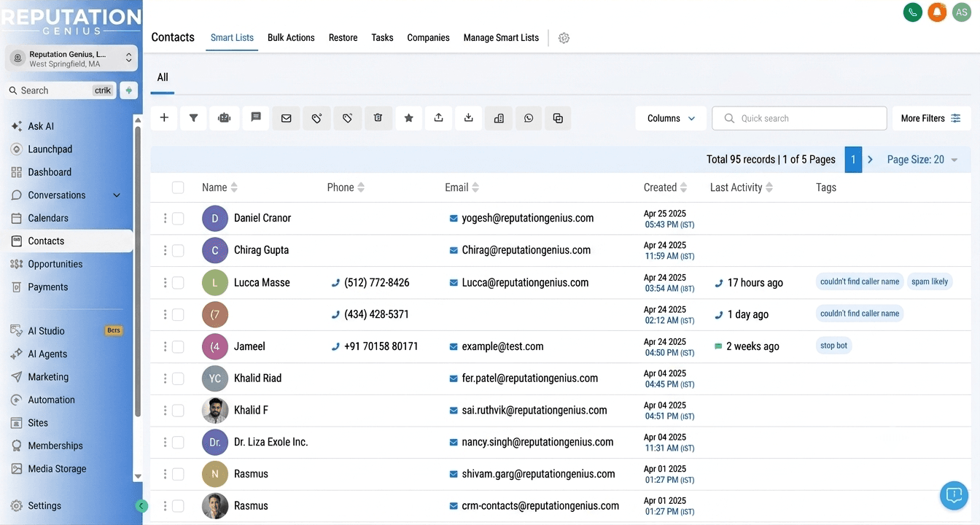Click the company building toolbar icon
980x525 pixels.
(499, 118)
